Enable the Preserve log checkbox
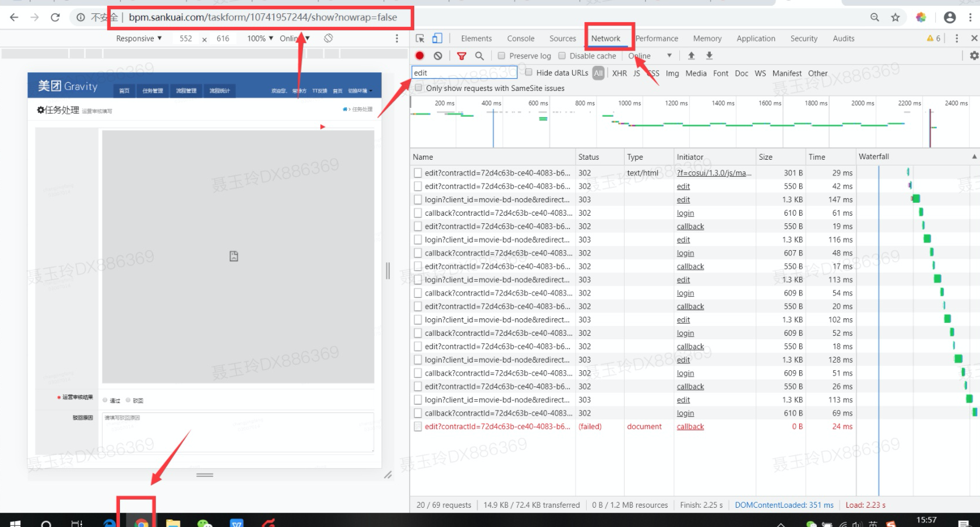 (x=501, y=56)
